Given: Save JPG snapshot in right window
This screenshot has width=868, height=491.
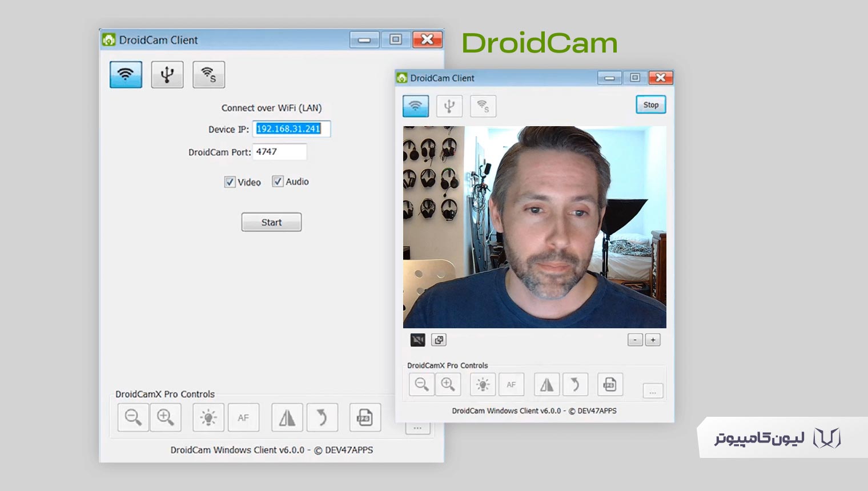Looking at the screenshot, I should pos(610,384).
